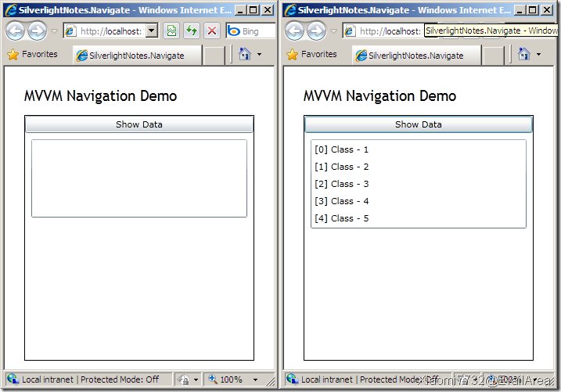Click the Favorites star in right window
This screenshot has height=392, width=561.
[293, 55]
